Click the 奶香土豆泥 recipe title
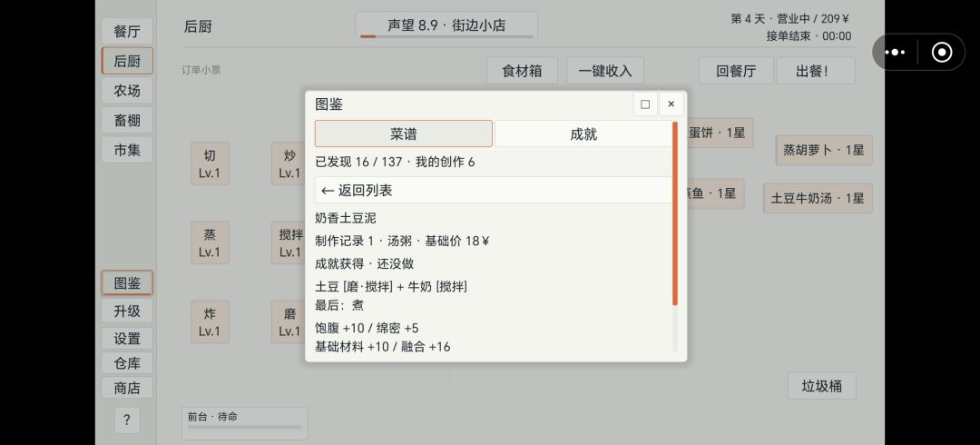The height and width of the screenshot is (445, 980). [346, 219]
